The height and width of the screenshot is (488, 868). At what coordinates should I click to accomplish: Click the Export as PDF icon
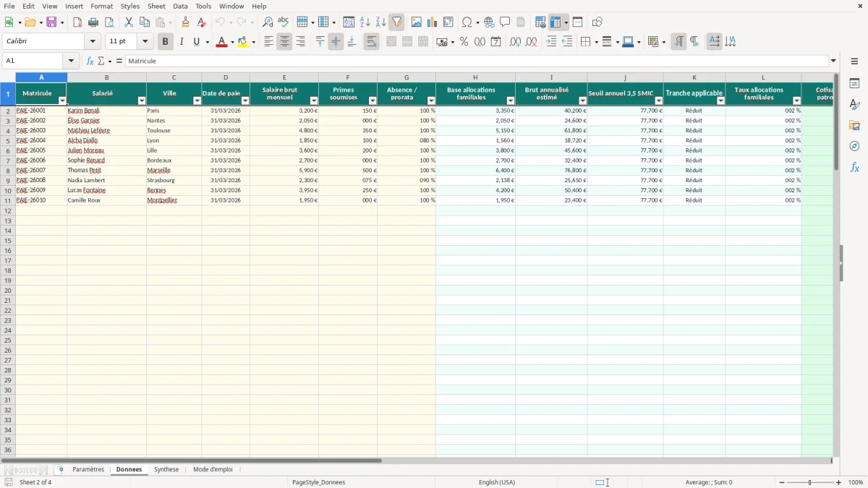(77, 22)
